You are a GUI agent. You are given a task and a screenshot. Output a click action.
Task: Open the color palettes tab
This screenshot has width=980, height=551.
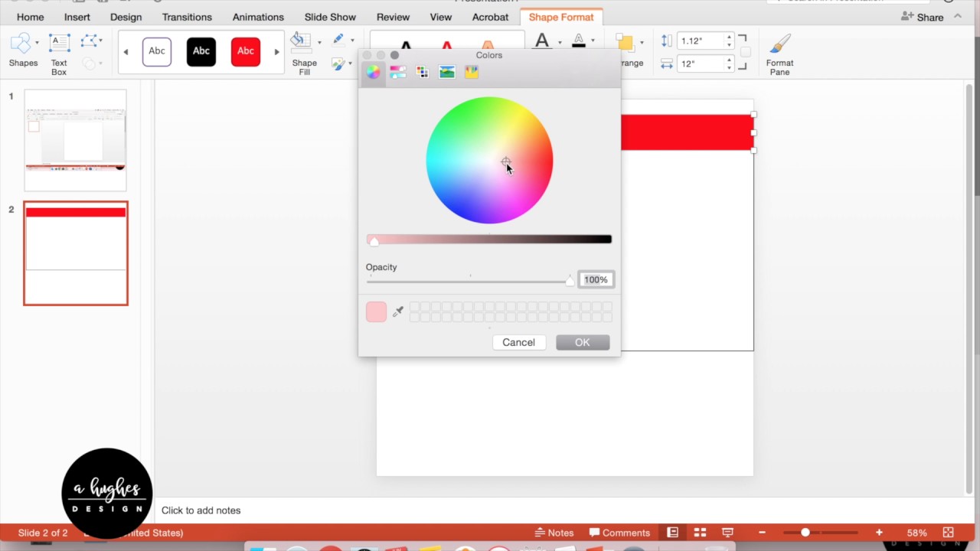coord(422,71)
